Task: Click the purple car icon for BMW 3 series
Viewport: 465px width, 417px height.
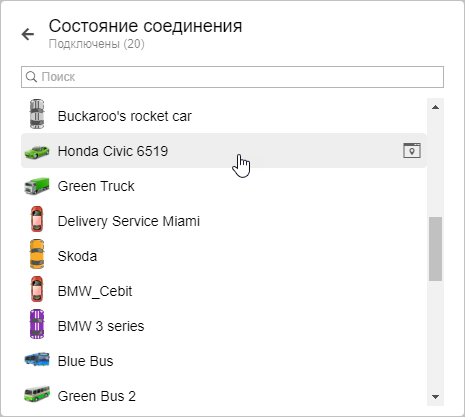Action: tap(37, 324)
